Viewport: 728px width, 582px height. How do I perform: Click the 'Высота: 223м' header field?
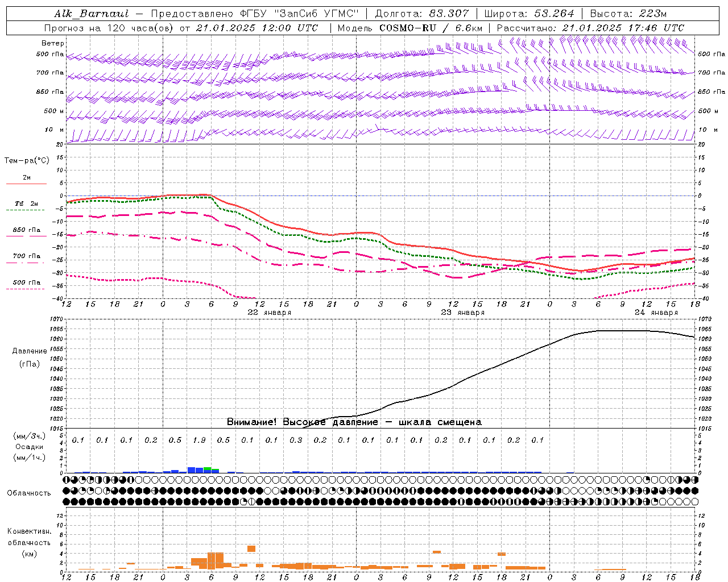point(628,14)
